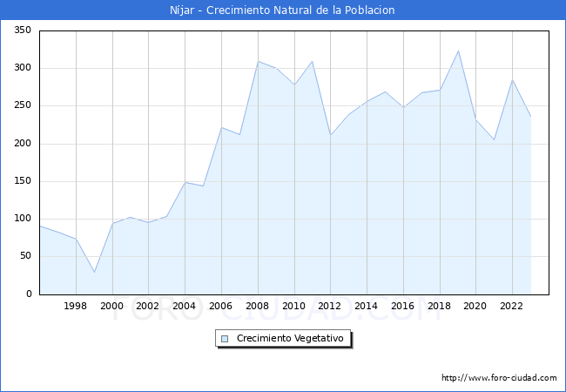Click the 200 value on y-axis
The image size is (566, 392).
[23, 144]
